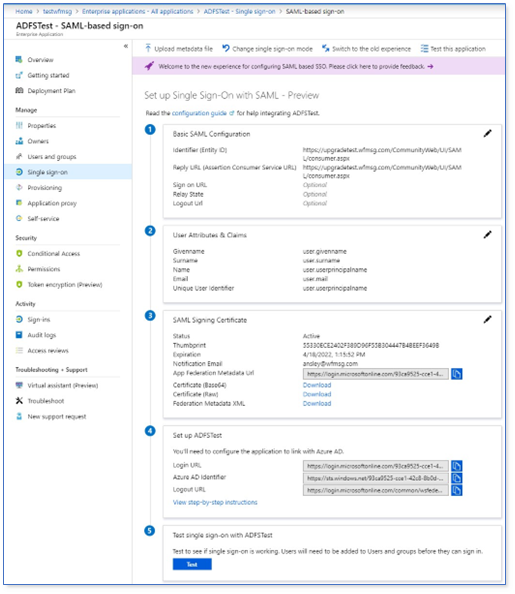Image resolution: width=515 pixels, height=594 pixels.
Task: Open Test this application in toolbar
Action: [453, 48]
